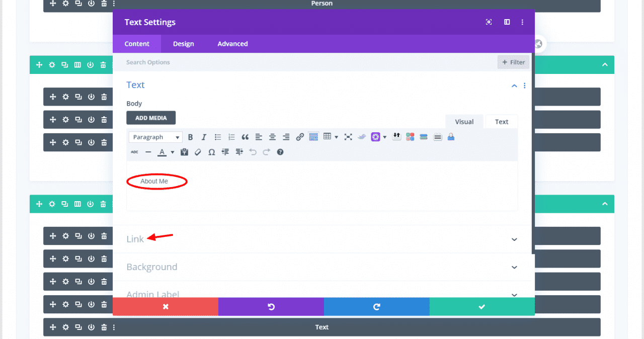Save changes with the green checkmark

[481, 306]
